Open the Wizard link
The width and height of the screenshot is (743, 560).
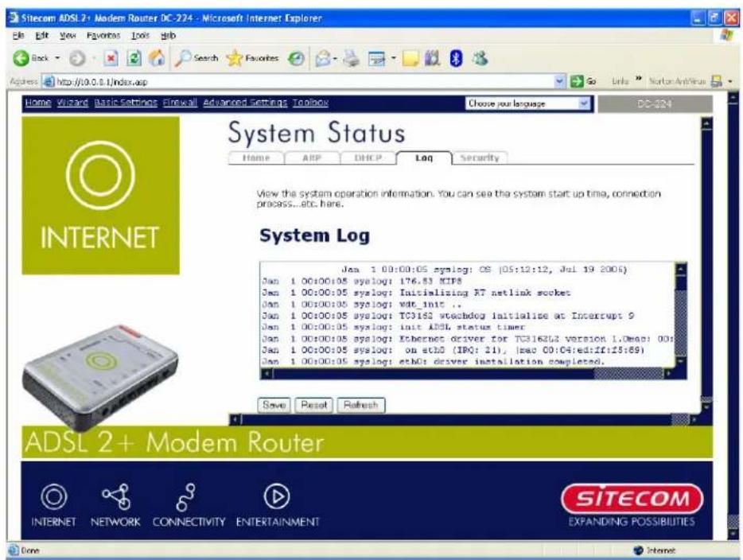[72, 103]
